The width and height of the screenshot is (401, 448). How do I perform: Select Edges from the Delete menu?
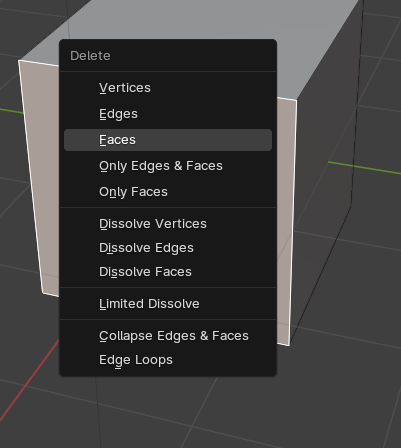pyautogui.click(x=168, y=114)
